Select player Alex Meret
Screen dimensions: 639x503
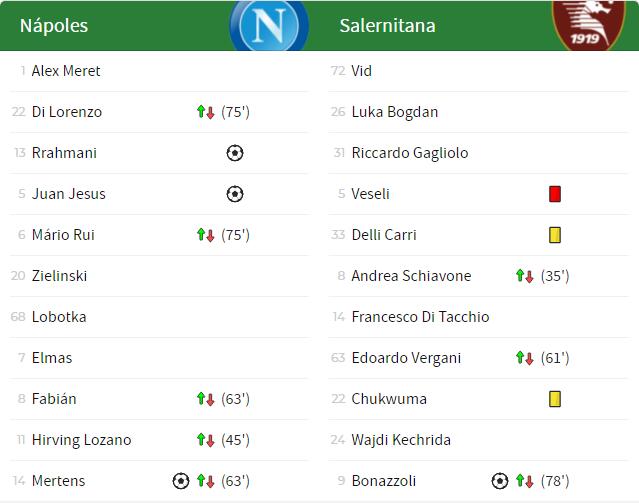tap(66, 71)
